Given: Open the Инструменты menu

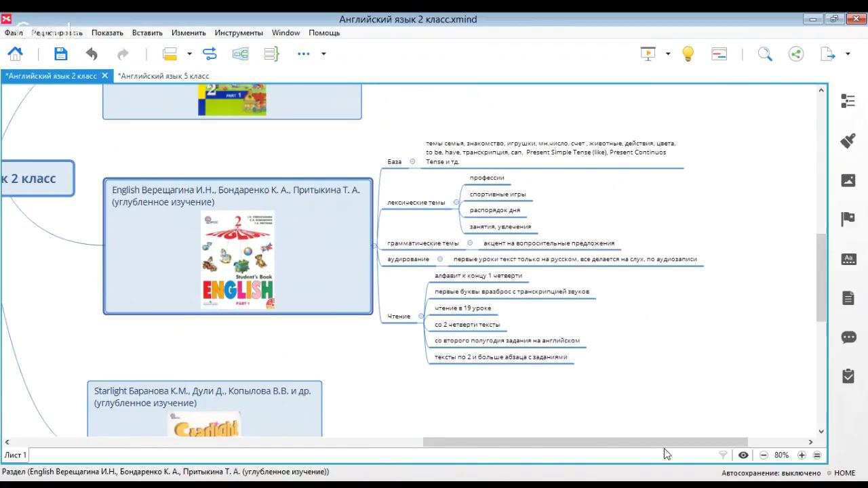Looking at the screenshot, I should [x=239, y=33].
